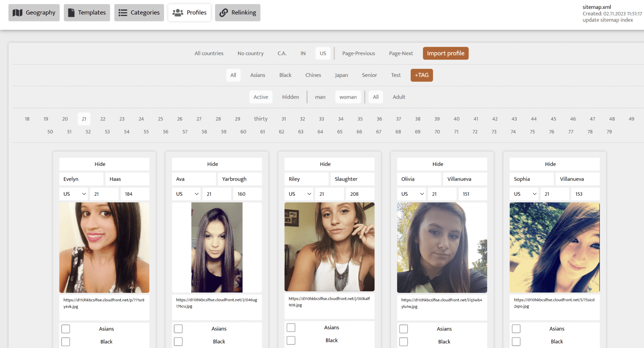The image size is (644, 348).
Task: Select the IN country filter
Action: pos(303,53)
